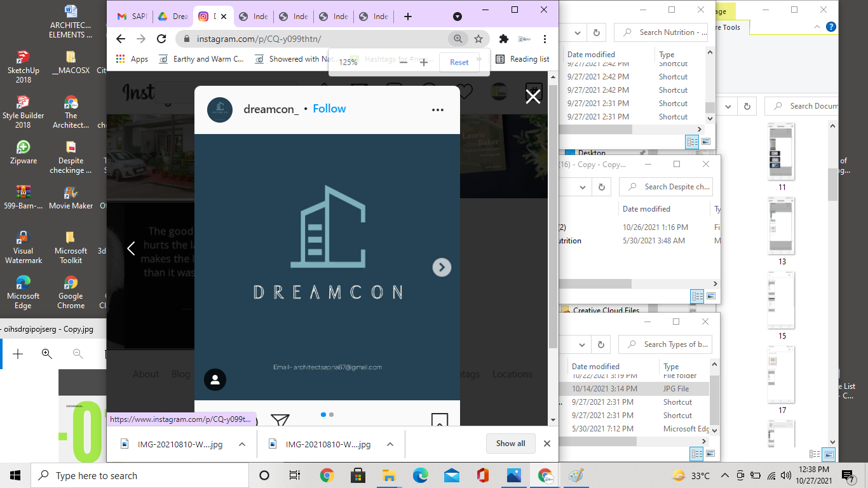The width and height of the screenshot is (868, 488).
Task: Click the dreamcon_ profile avatar
Action: coord(220,109)
